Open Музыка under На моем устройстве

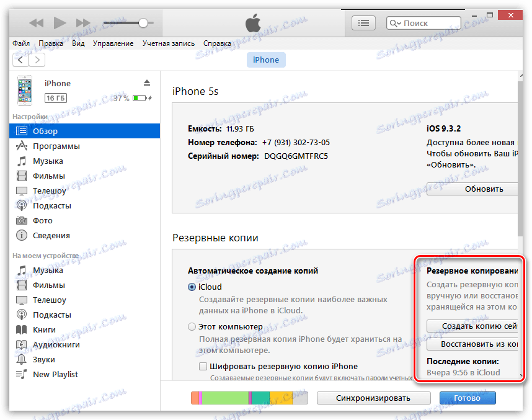[x=84, y=270]
